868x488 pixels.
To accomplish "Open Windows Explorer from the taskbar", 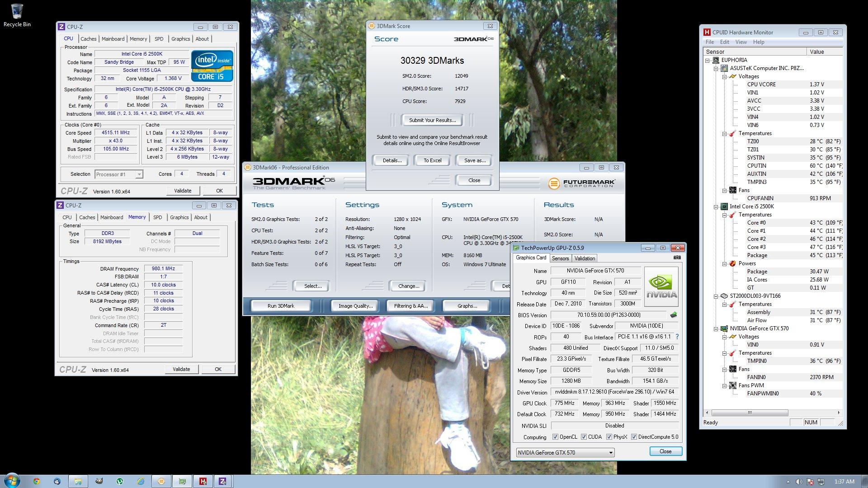I will click(78, 481).
